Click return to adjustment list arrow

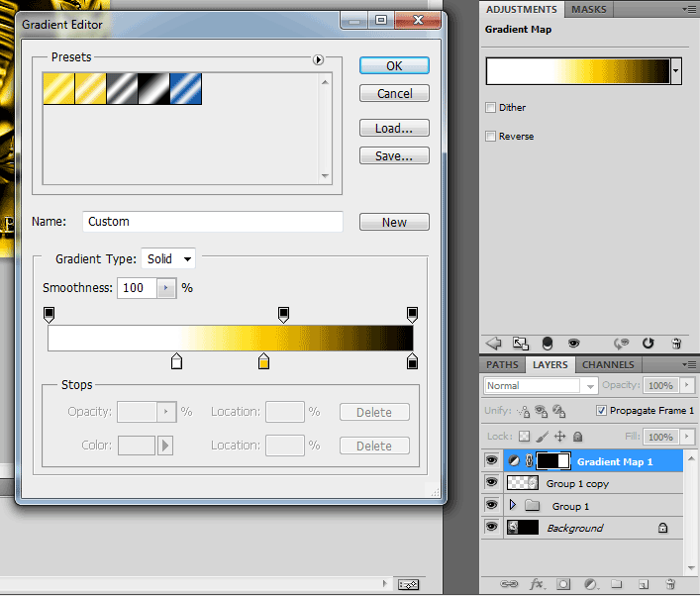pos(494,344)
